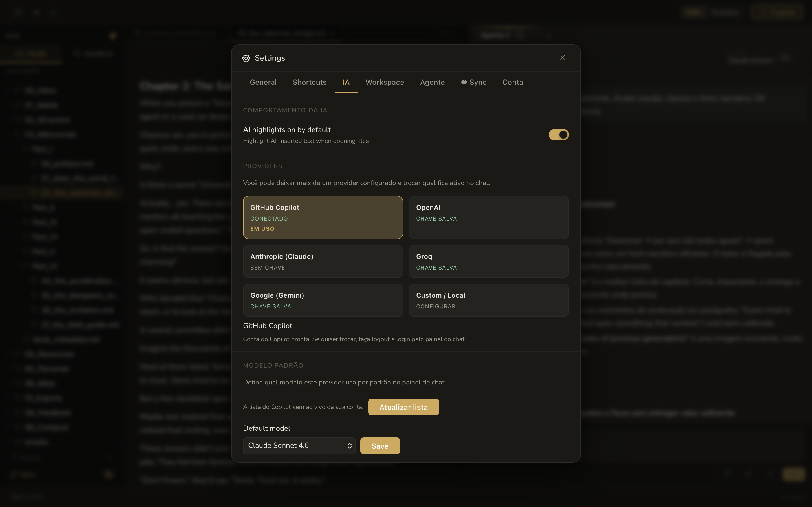The height and width of the screenshot is (507, 812).
Task: Open the Agente settings tab
Action: [x=432, y=82]
